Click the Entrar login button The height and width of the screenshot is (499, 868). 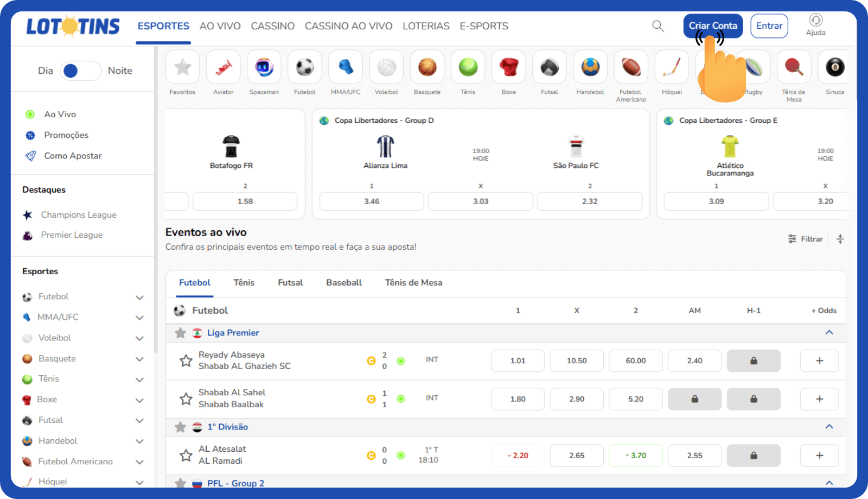769,26
